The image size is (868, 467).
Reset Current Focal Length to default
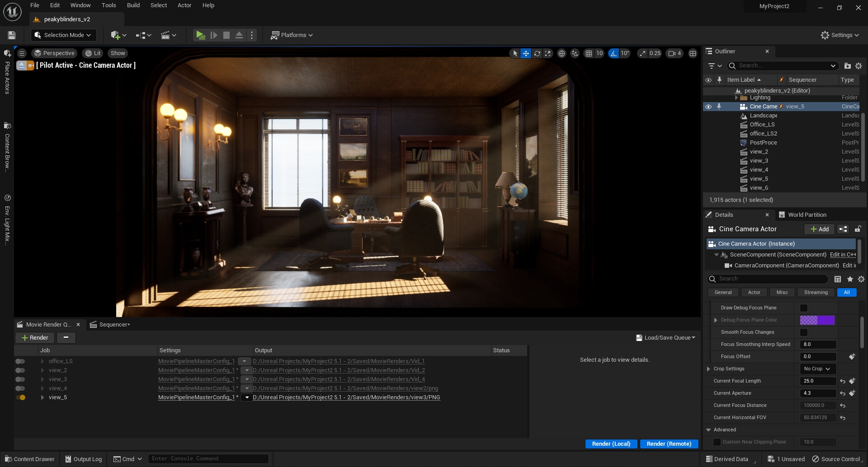[x=843, y=381]
